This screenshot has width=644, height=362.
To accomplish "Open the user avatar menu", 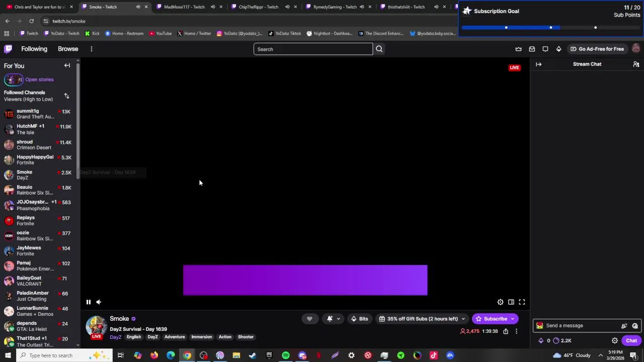I will (x=636, y=49).
